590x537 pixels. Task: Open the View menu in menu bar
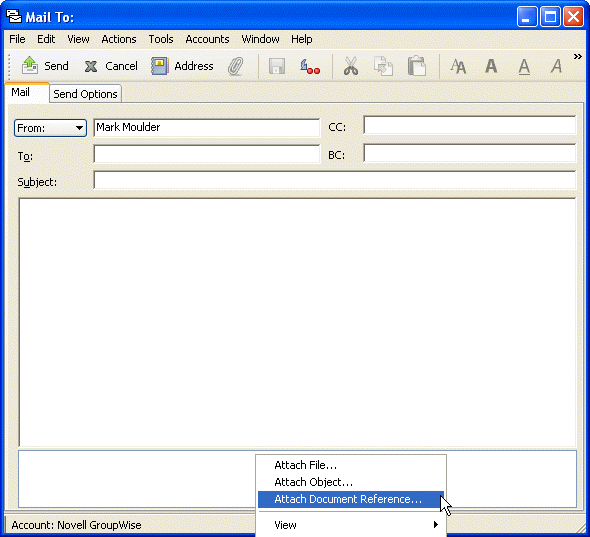click(78, 39)
